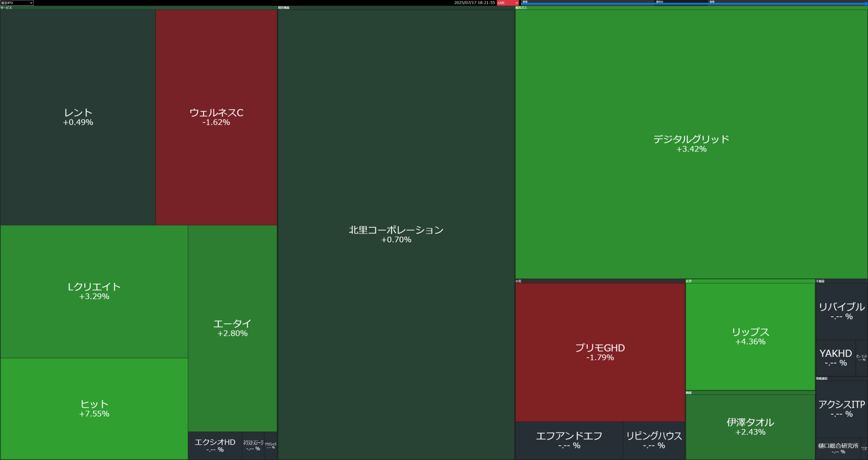Viewport: 868px width, 460px height.
Task: Click the tiny ゼン・ランド tile
Action: tap(862, 358)
